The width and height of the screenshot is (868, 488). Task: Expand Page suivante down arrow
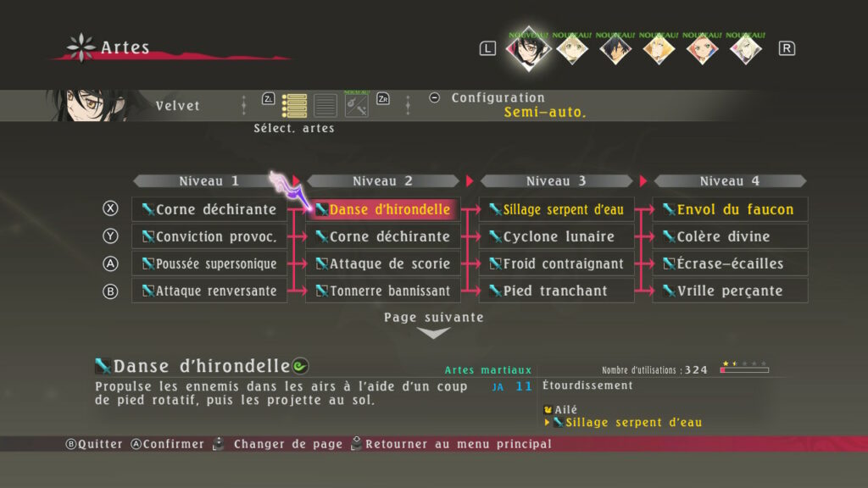coord(434,333)
